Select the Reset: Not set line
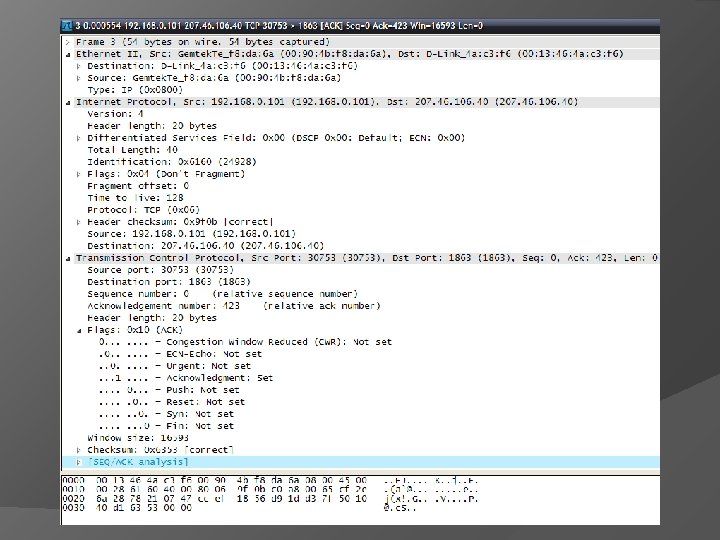The image size is (720, 540). [172, 402]
